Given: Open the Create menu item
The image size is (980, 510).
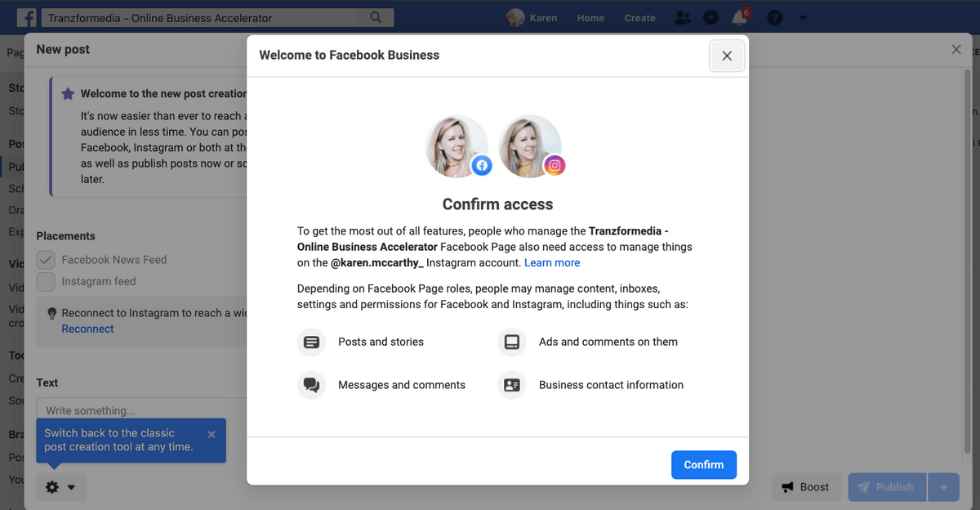Looking at the screenshot, I should tap(640, 17).
